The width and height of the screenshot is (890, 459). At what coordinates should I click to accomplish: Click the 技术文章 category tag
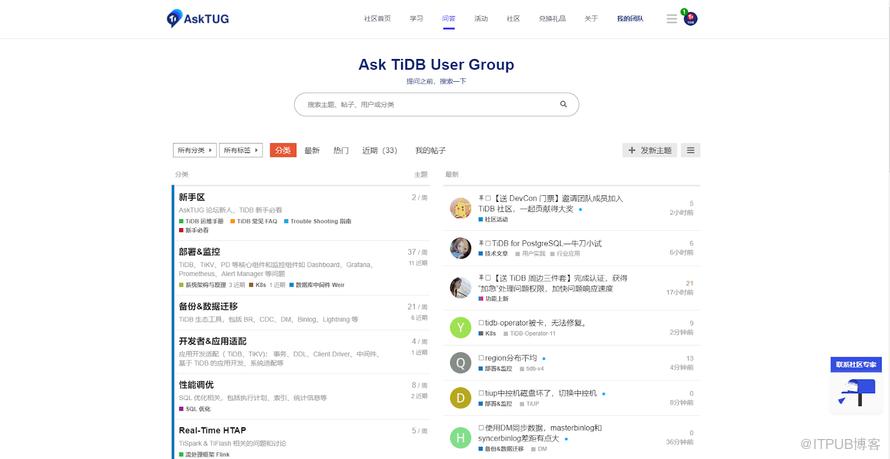tap(493, 254)
